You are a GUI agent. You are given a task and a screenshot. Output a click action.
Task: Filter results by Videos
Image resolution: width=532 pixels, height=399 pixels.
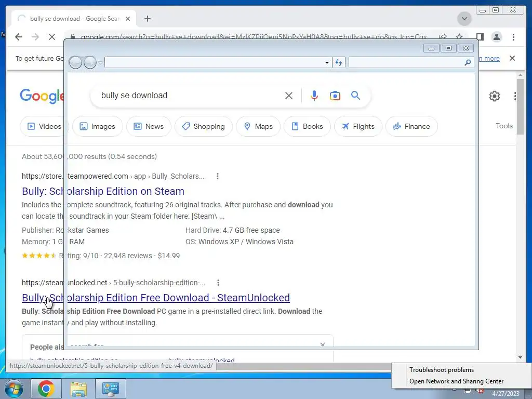click(x=45, y=126)
